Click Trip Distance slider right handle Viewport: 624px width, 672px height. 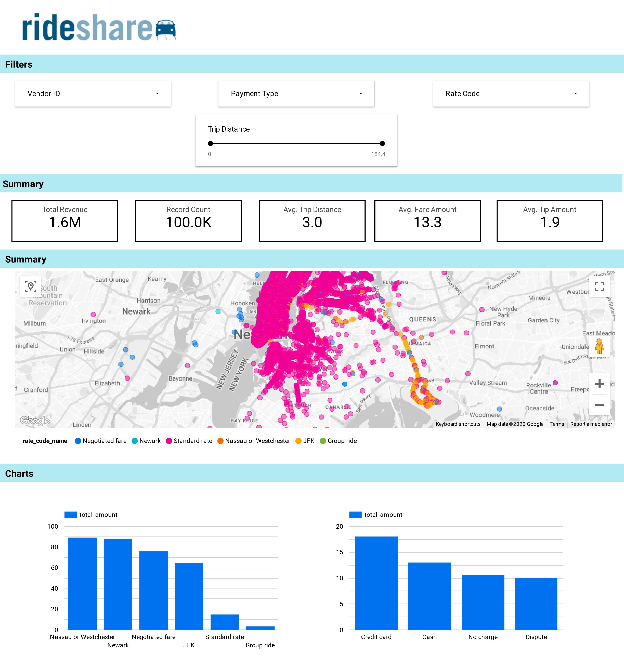(x=382, y=143)
